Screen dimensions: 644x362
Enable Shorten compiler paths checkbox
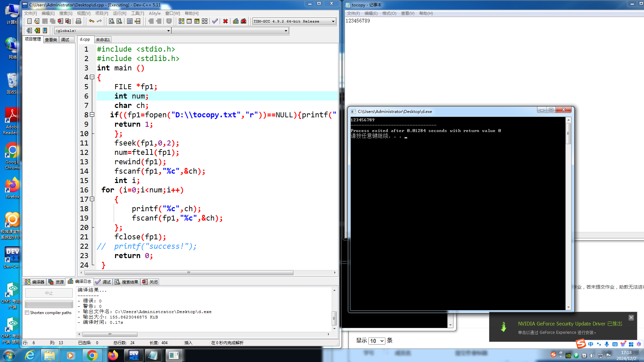pyautogui.click(x=27, y=313)
